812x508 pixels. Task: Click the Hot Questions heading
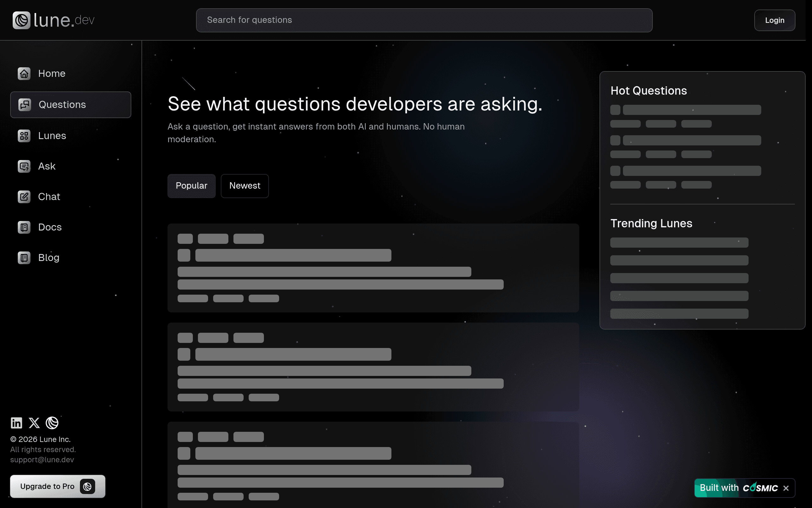(x=649, y=91)
